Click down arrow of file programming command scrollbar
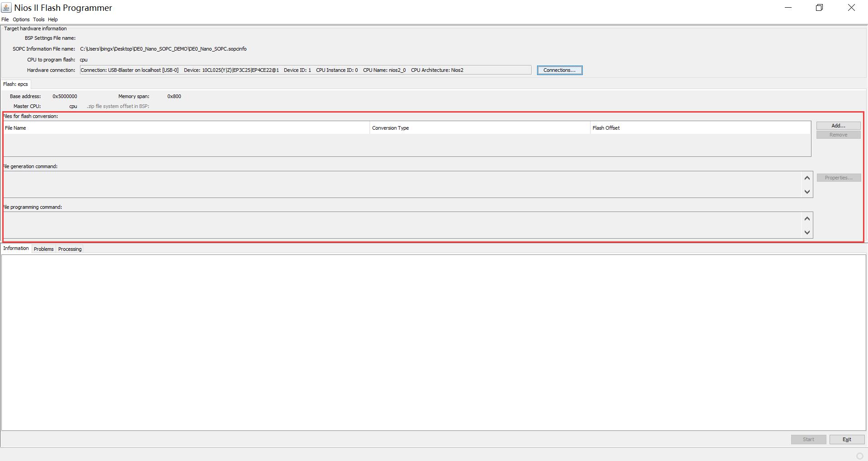The image size is (868, 461). [x=807, y=232]
